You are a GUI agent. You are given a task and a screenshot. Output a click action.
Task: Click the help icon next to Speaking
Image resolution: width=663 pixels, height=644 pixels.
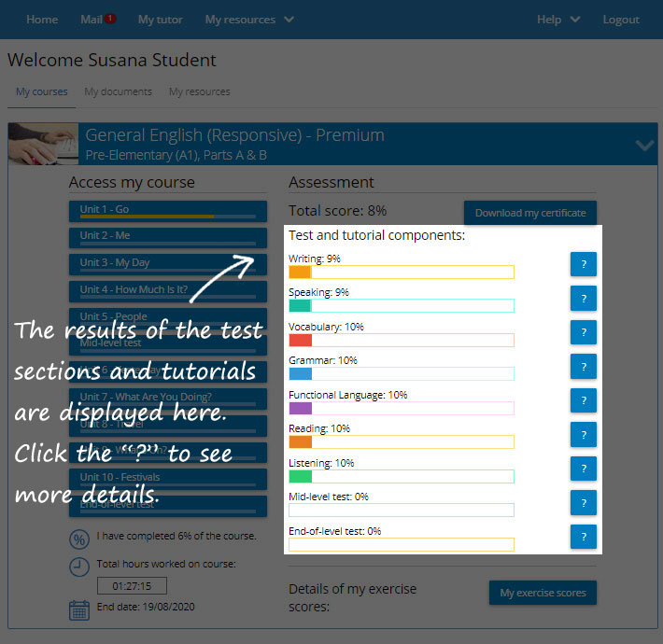tap(583, 299)
